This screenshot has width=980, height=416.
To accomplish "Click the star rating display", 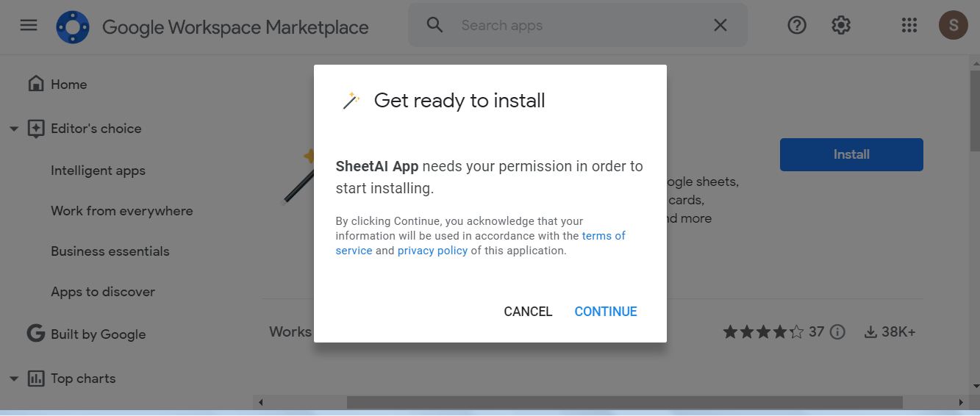I will (763, 332).
